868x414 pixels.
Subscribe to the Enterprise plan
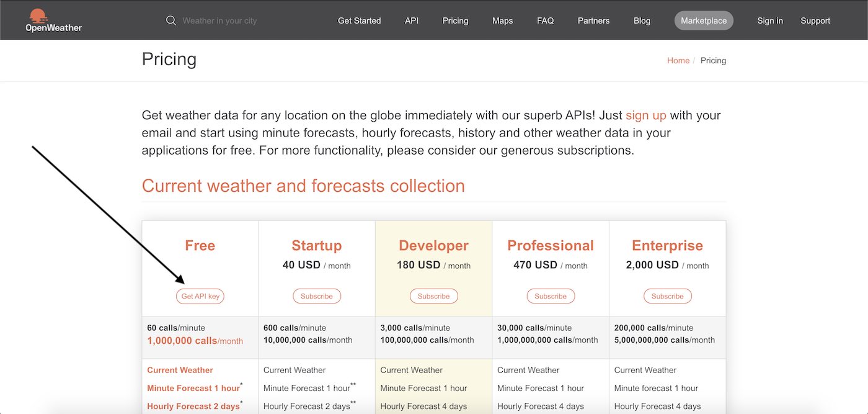[667, 296]
